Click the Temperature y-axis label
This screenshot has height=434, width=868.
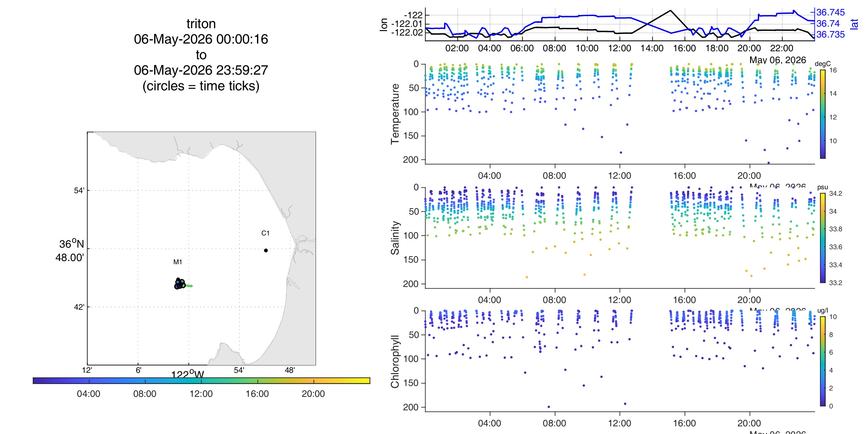[x=395, y=114]
